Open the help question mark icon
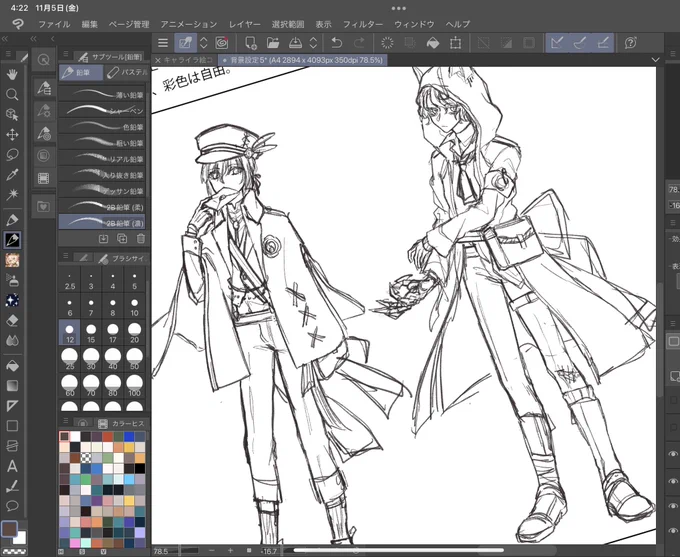 pos(631,43)
